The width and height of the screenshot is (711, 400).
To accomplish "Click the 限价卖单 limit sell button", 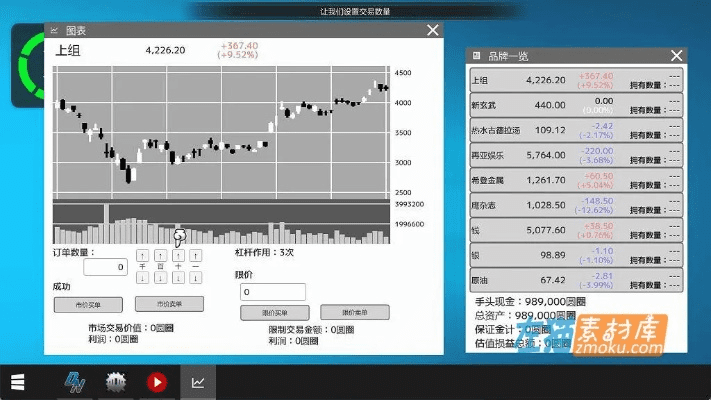I will (355, 312).
